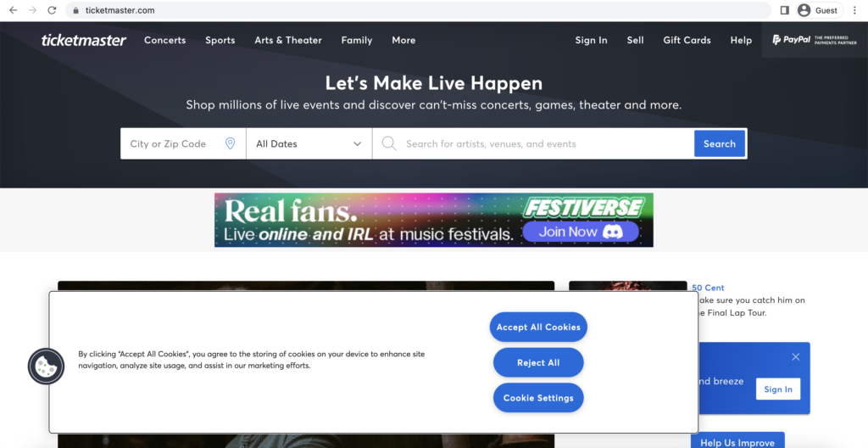Open Cookie Settings
This screenshot has height=448, width=868.
coord(538,398)
